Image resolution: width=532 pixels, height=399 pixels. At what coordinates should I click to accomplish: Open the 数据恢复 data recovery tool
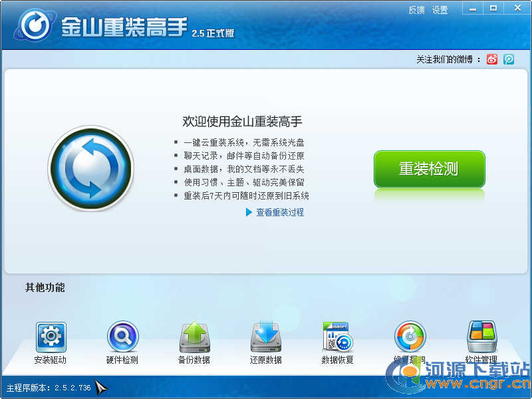tap(338, 337)
